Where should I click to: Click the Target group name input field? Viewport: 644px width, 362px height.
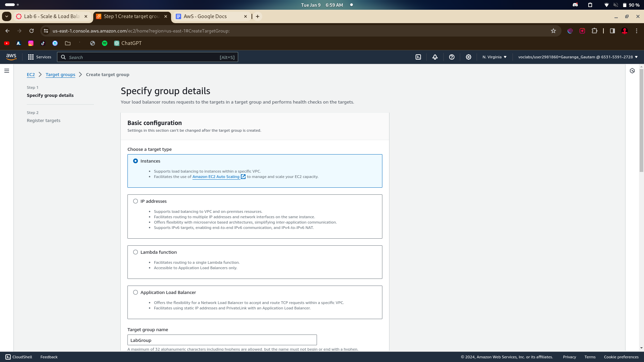222,340
